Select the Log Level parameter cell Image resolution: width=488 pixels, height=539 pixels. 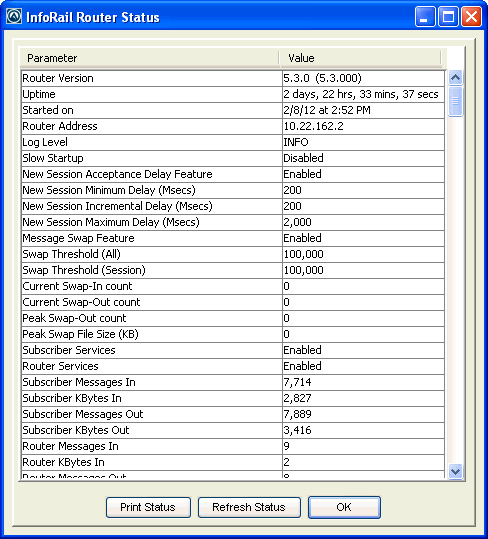[152, 142]
